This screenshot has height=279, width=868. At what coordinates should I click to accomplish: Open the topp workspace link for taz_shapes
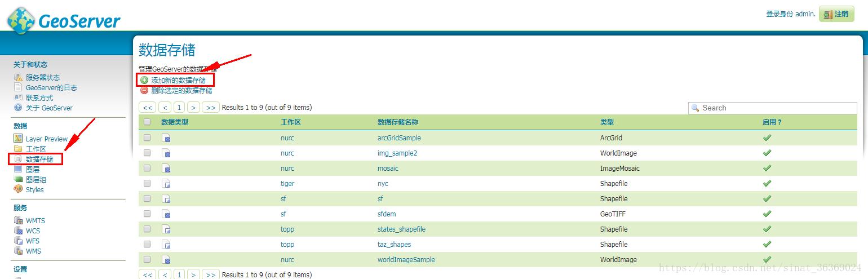pyautogui.click(x=287, y=244)
